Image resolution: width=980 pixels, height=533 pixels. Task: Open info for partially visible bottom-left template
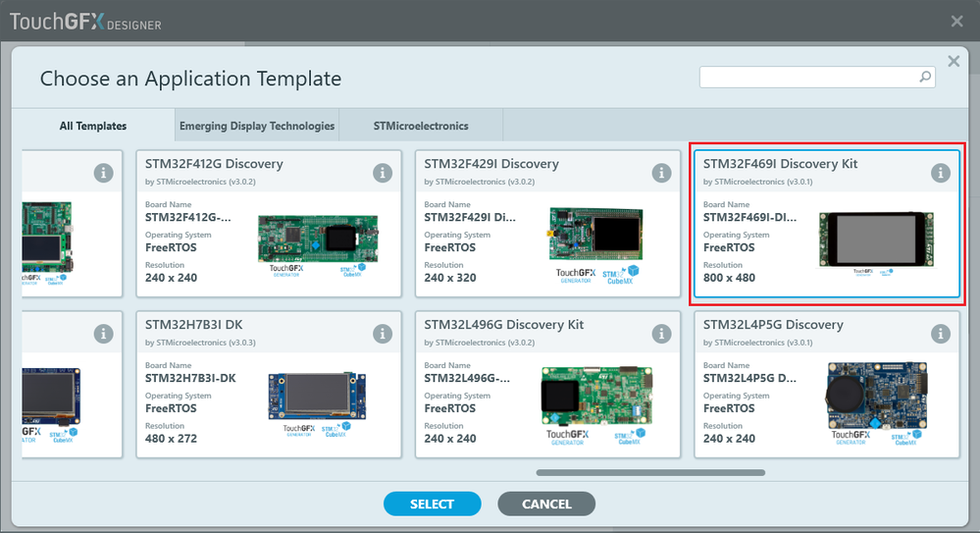pos(104,334)
